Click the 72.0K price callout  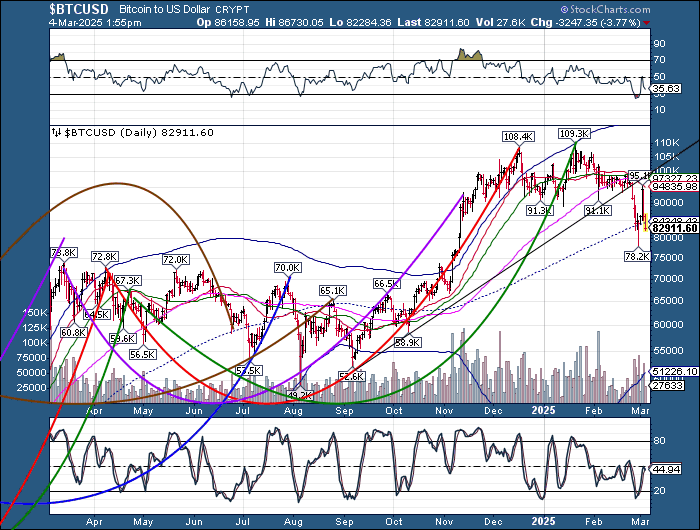click(175, 260)
